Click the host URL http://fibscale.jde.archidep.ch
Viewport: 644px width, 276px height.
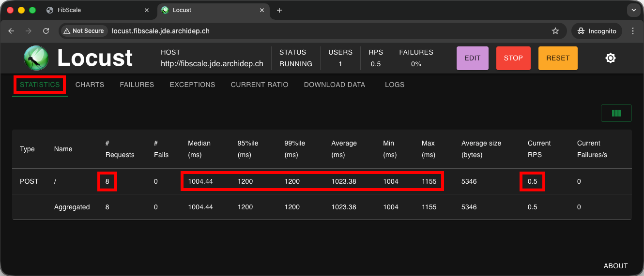[212, 64]
